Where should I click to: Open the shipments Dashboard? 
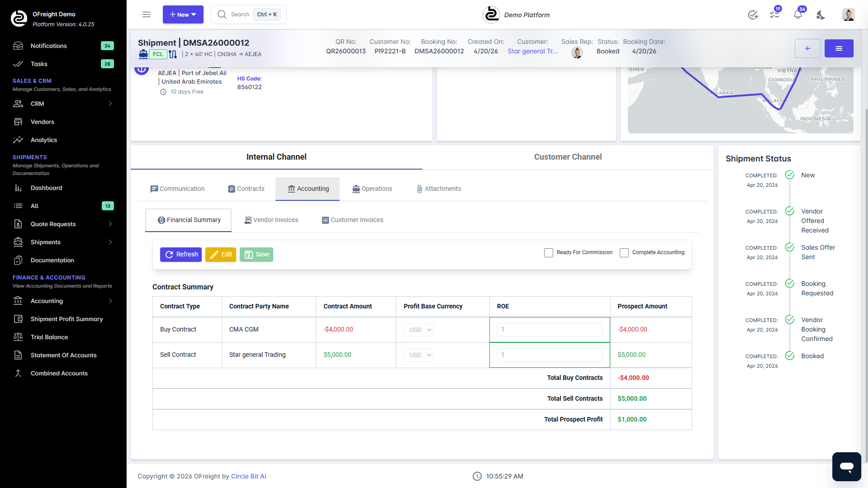[63, 188]
